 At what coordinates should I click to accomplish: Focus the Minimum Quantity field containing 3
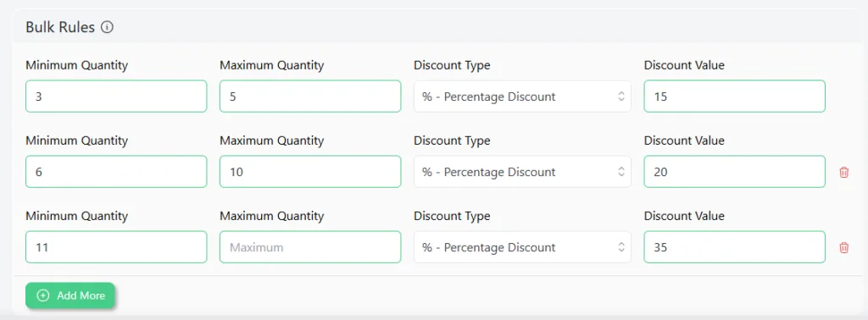116,97
